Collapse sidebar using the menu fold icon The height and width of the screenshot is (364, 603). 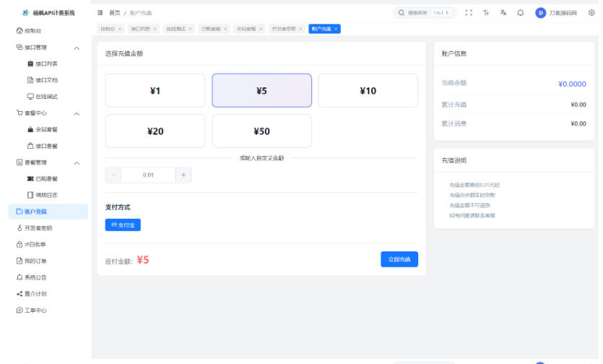coord(100,13)
